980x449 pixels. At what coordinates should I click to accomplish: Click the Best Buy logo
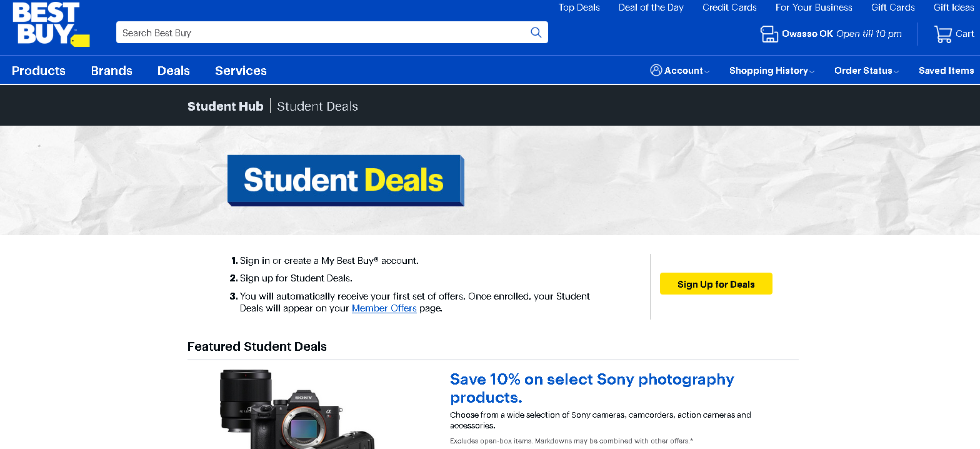point(50,25)
